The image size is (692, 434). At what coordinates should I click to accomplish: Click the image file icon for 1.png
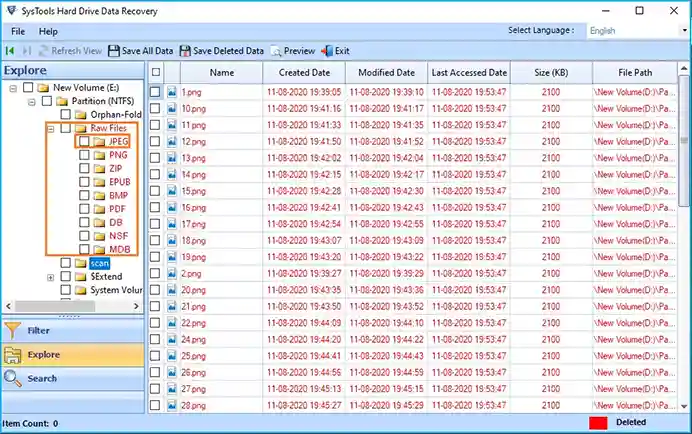point(172,92)
